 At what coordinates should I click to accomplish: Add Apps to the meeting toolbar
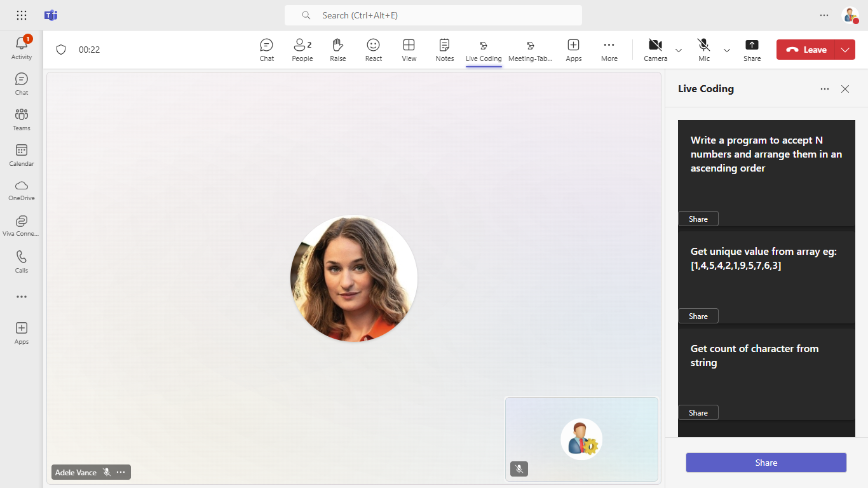[x=574, y=50]
